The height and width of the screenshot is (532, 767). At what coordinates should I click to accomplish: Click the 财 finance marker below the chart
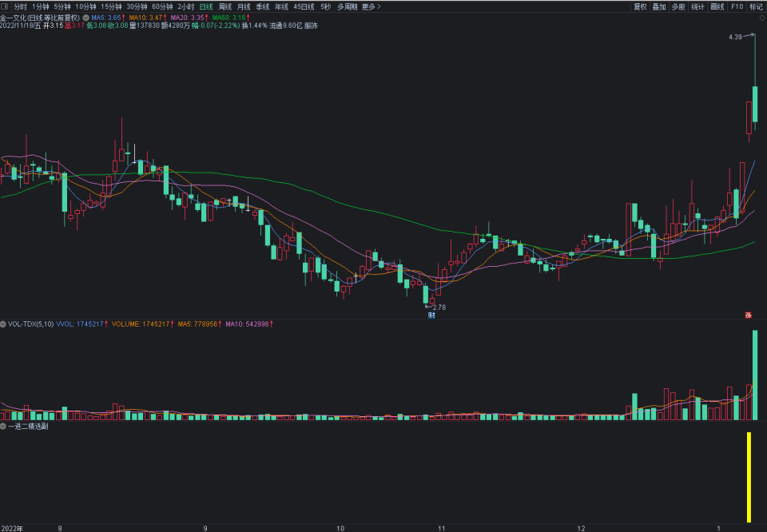[431, 316]
